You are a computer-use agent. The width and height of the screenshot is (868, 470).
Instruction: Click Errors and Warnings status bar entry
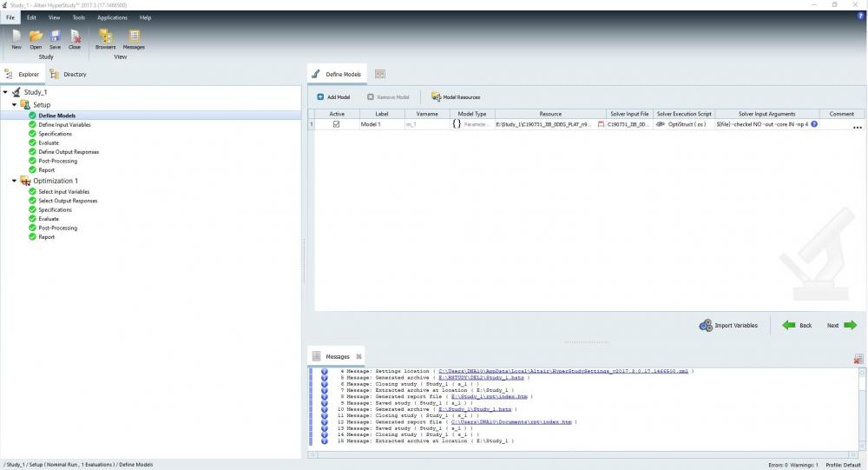click(x=792, y=465)
